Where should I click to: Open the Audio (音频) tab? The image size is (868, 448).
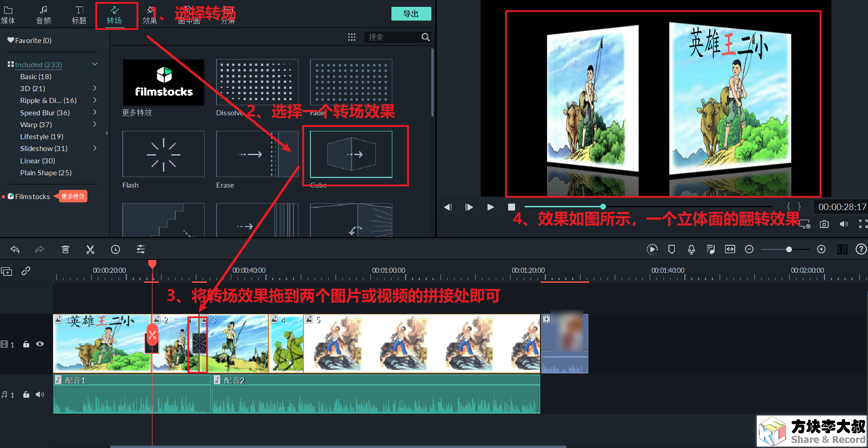coord(43,15)
